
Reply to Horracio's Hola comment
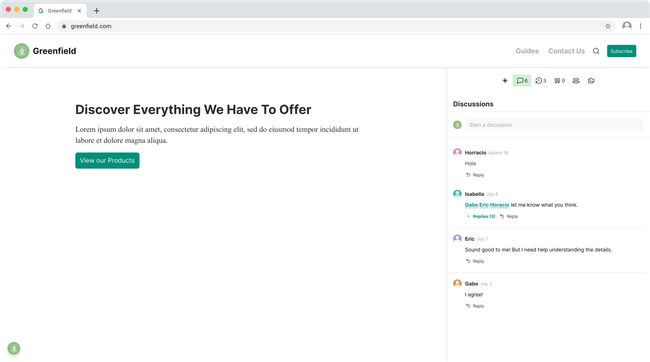coord(475,175)
